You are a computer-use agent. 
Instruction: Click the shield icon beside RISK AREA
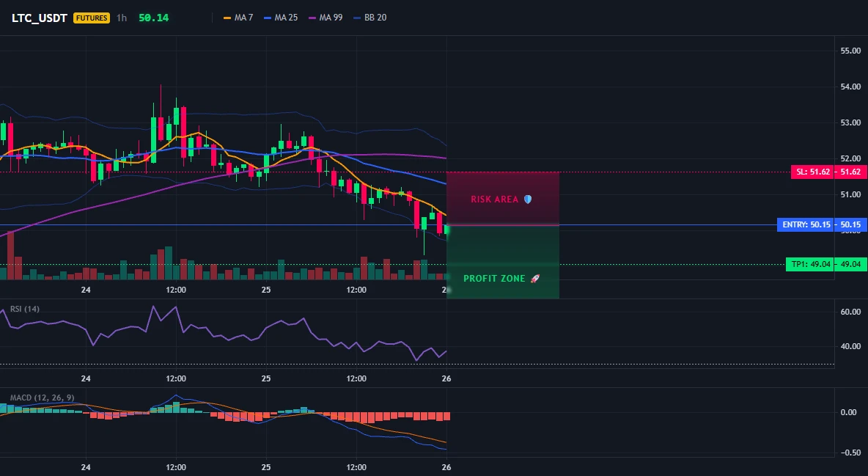pyautogui.click(x=528, y=199)
